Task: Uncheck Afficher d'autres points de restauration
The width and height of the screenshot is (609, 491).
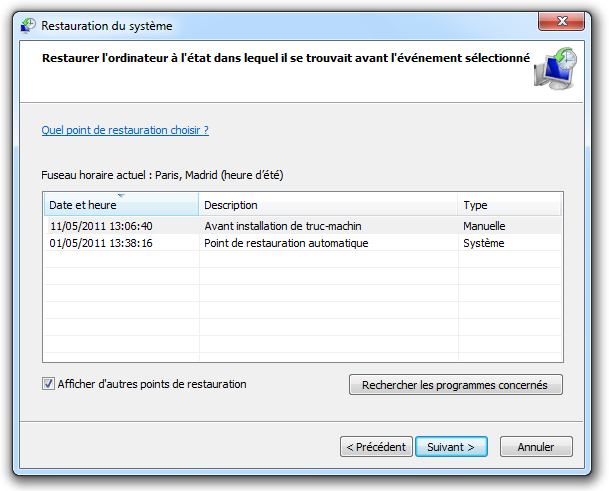Action: [48, 384]
